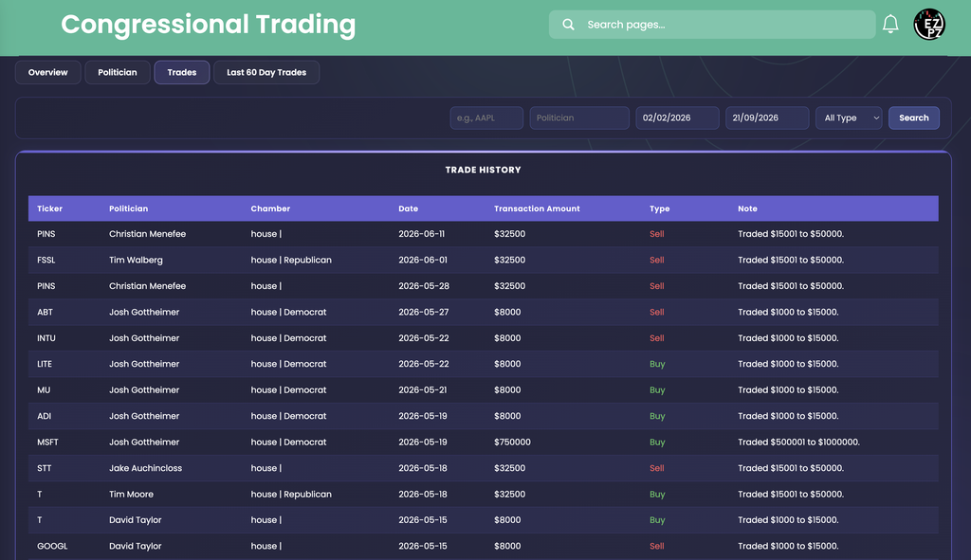The image size is (971, 560).
Task: Click the Ticker column header
Action: click(x=49, y=208)
